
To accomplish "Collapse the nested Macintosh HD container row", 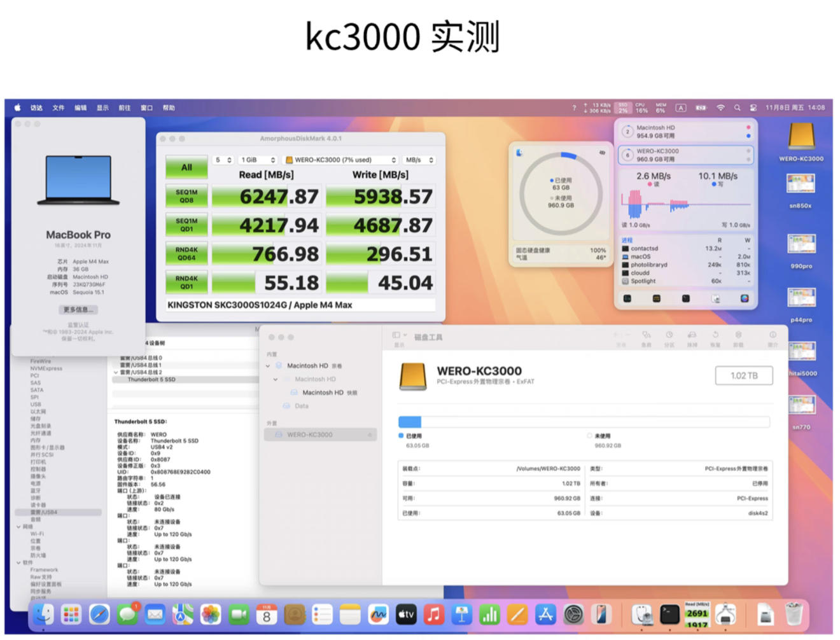I will coord(276,379).
